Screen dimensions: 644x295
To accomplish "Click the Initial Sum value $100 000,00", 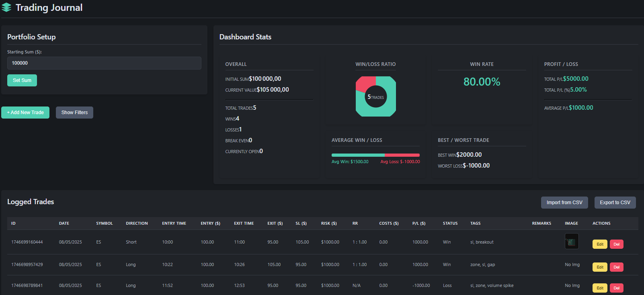I will click(x=265, y=79).
